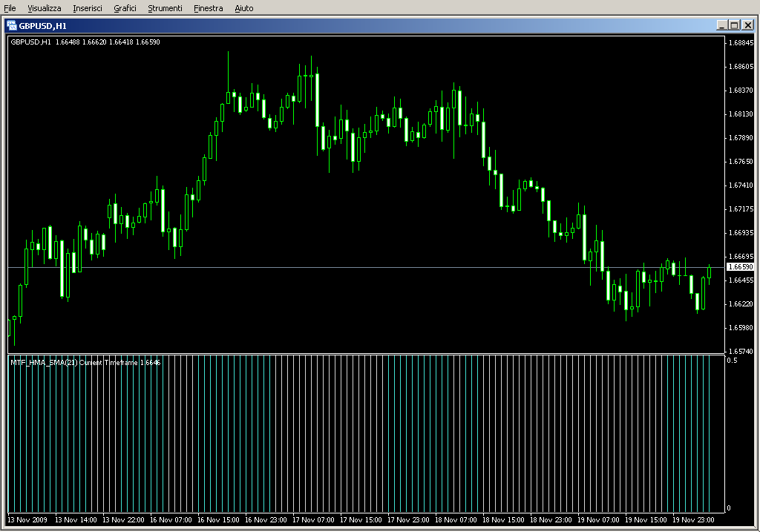Open the Aiuto menu

point(243,8)
